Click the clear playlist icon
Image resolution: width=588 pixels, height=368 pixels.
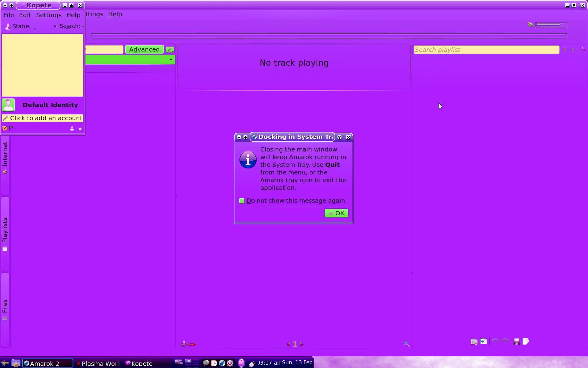click(474, 342)
